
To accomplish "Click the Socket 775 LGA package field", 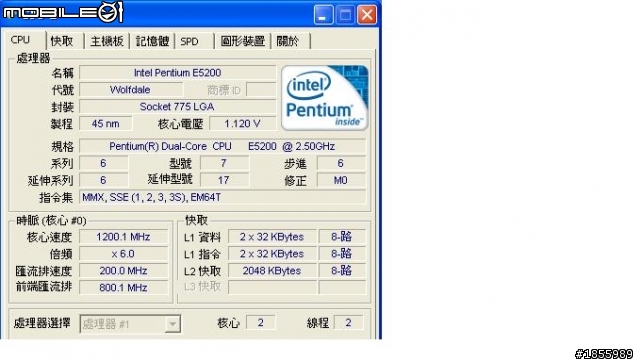I will pos(178,107).
